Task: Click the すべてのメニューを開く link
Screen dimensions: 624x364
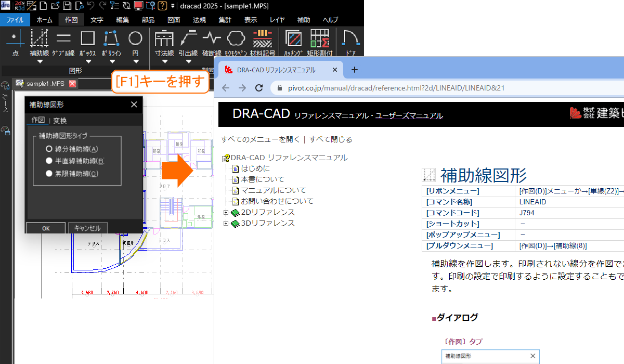Action: (261, 139)
